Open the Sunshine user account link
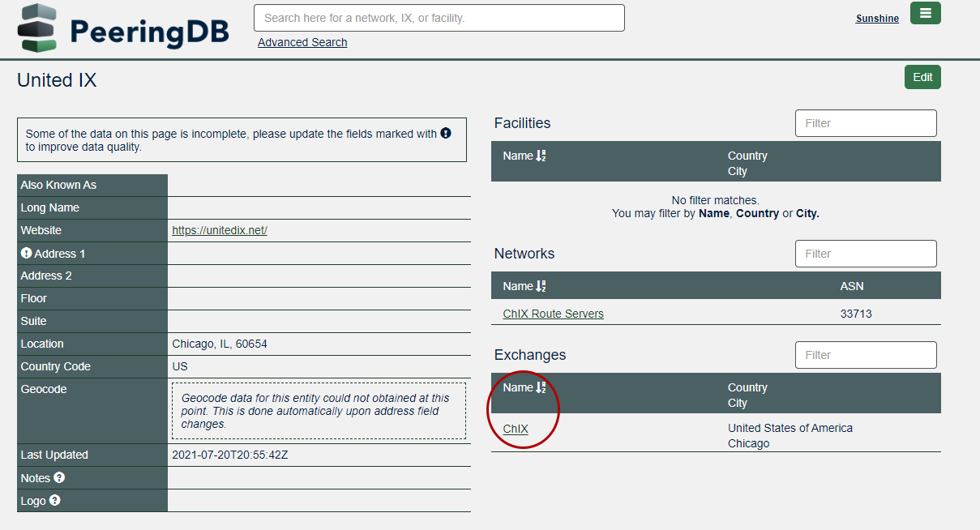Image resolution: width=980 pixels, height=530 pixels. (x=877, y=19)
